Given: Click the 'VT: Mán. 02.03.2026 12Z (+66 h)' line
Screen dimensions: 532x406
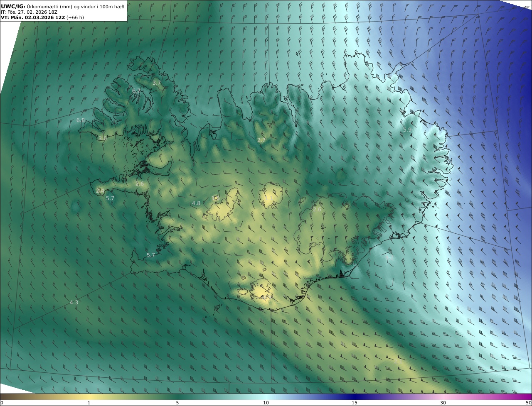Looking at the screenshot, I should [42, 17].
